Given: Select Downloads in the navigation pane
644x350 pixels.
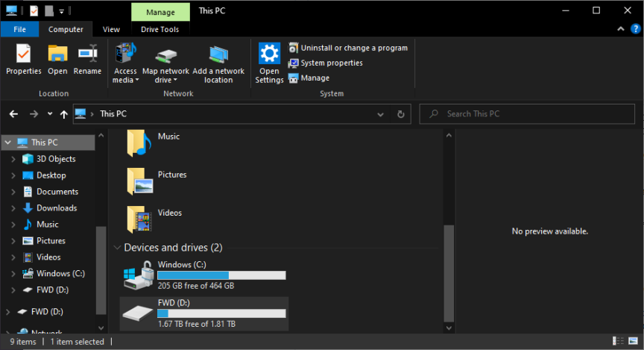Looking at the screenshot, I should pyautogui.click(x=57, y=208).
